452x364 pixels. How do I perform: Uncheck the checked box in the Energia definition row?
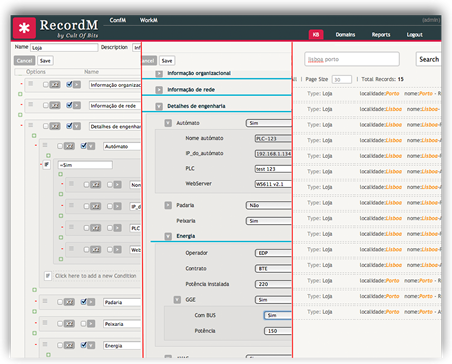point(84,345)
